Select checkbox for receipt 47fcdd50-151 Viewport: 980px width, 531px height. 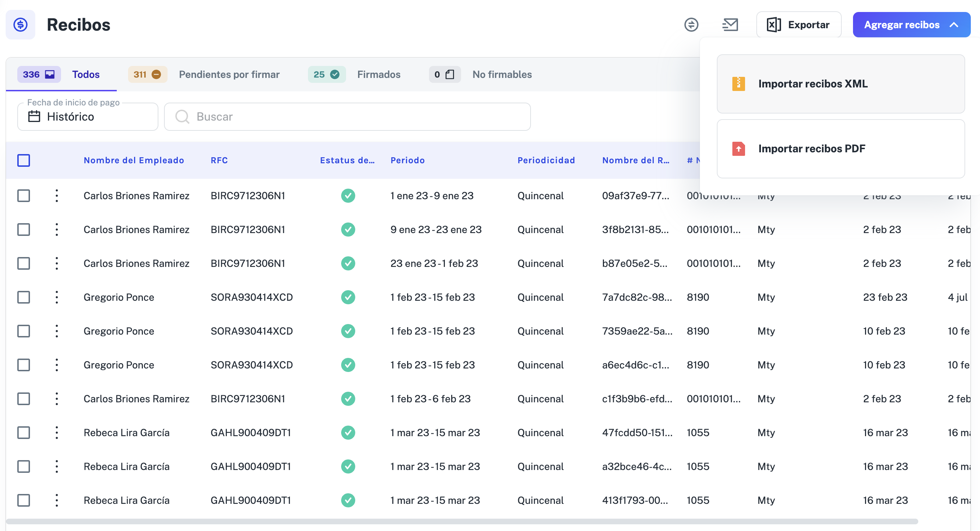tap(24, 433)
